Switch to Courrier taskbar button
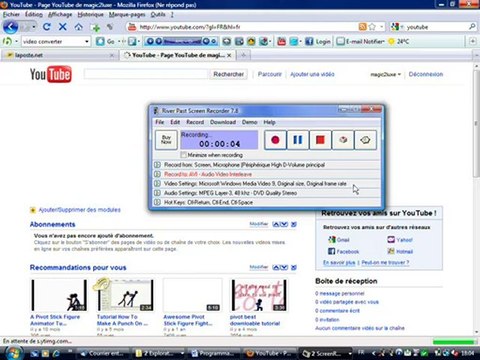Image resolution: width=480 pixels, height=360 pixels. [104, 353]
